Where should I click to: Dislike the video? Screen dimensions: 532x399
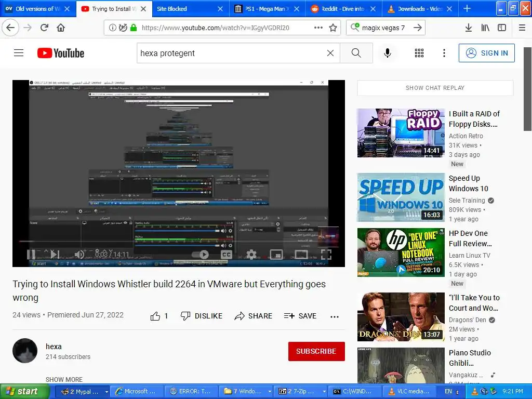point(202,316)
